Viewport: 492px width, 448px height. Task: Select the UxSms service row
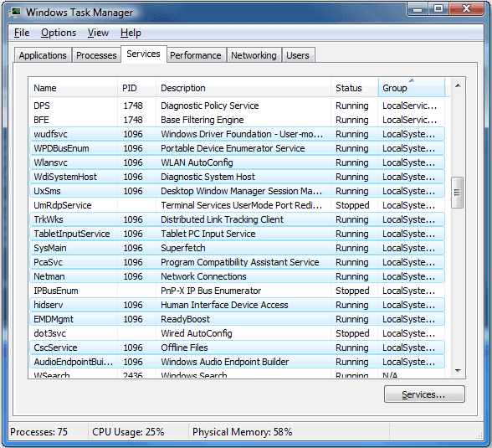(238, 191)
